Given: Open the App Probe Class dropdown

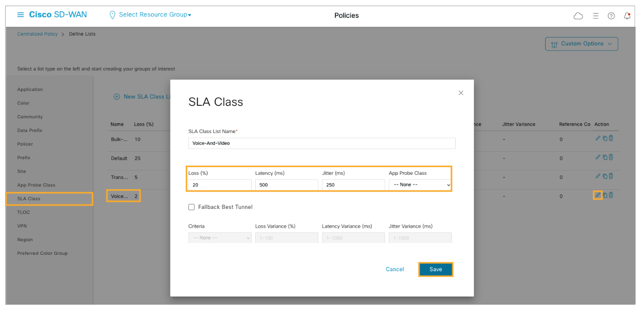Looking at the screenshot, I should pyautogui.click(x=420, y=185).
